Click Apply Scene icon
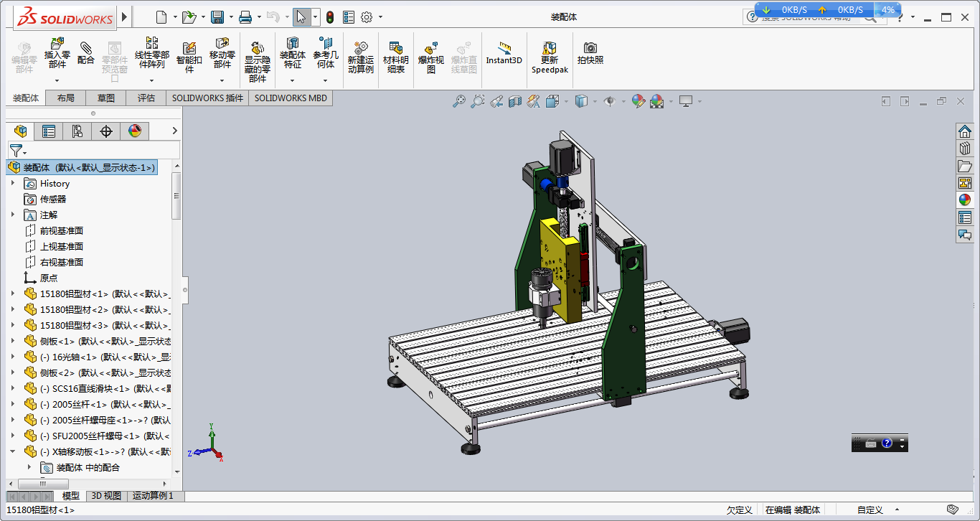The width and height of the screenshot is (980, 521). pos(657,102)
